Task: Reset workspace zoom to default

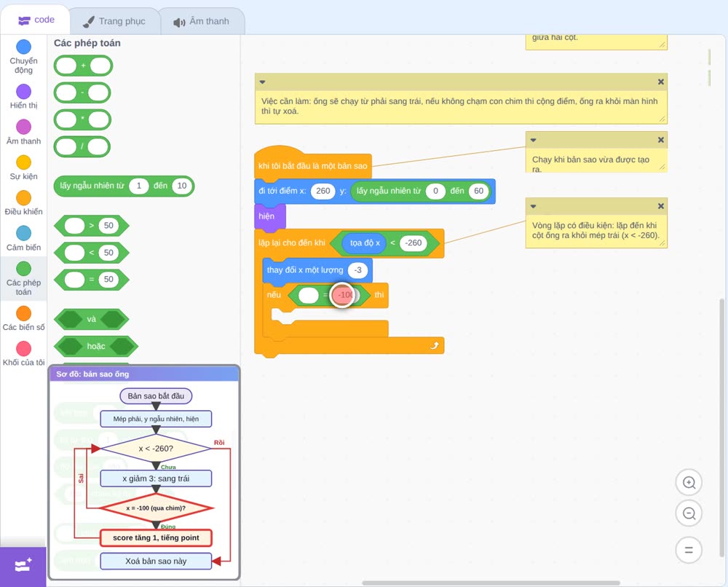Action: tap(689, 551)
